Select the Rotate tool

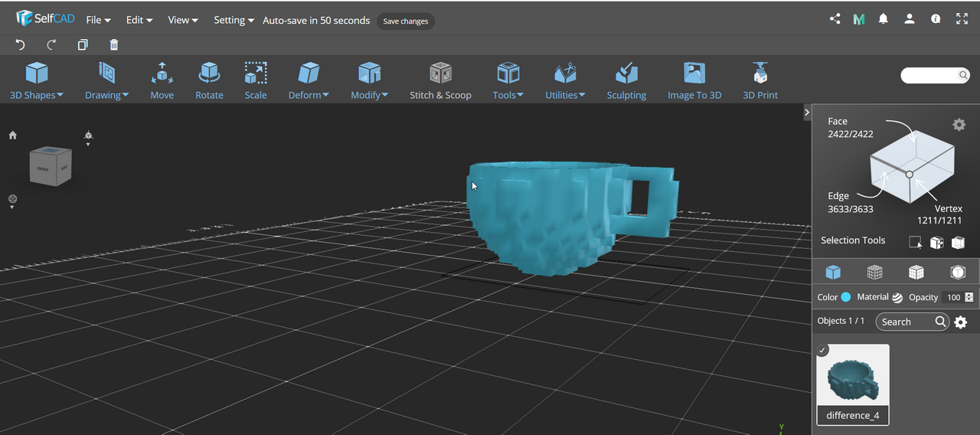[209, 80]
